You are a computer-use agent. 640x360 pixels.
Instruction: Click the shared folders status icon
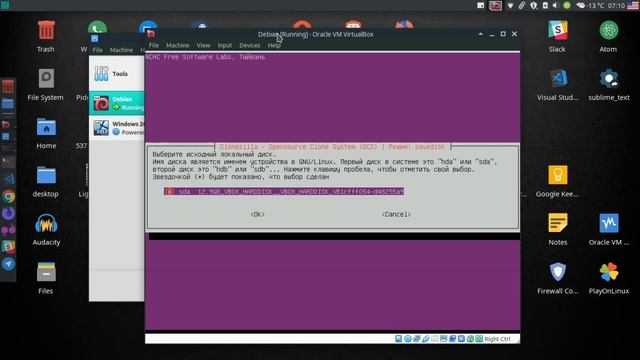point(434,339)
